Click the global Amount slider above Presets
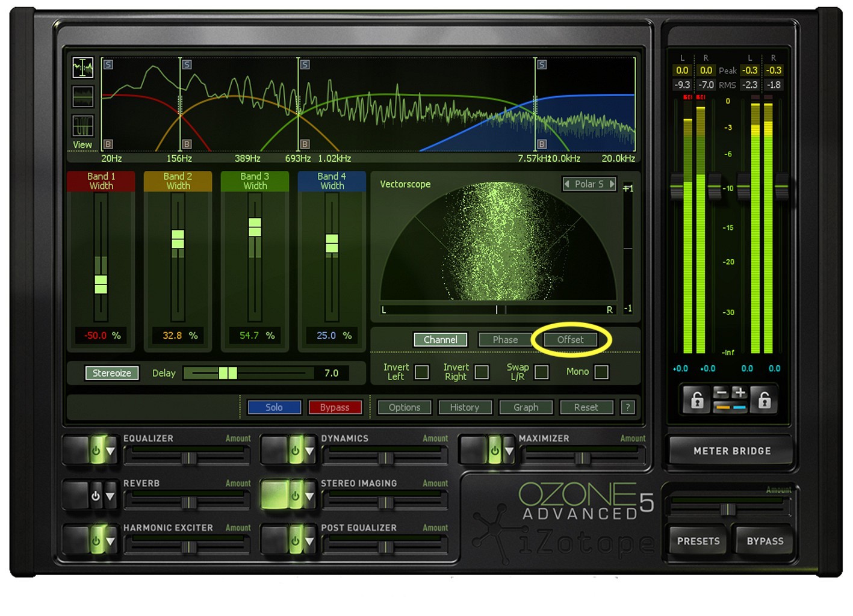 (729, 510)
